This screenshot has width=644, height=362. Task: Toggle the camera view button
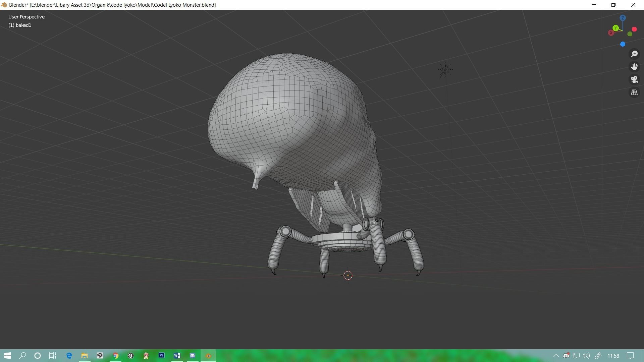coord(634,79)
